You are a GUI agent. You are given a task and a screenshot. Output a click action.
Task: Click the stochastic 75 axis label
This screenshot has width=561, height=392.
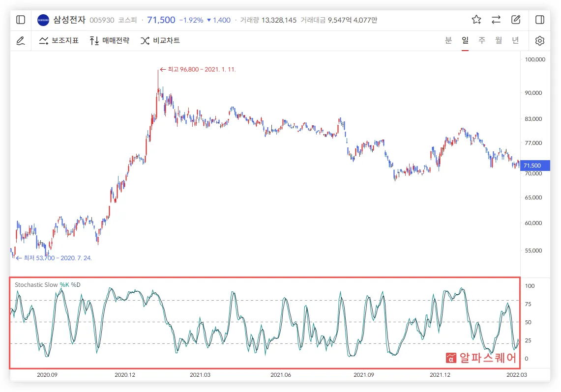(x=528, y=304)
